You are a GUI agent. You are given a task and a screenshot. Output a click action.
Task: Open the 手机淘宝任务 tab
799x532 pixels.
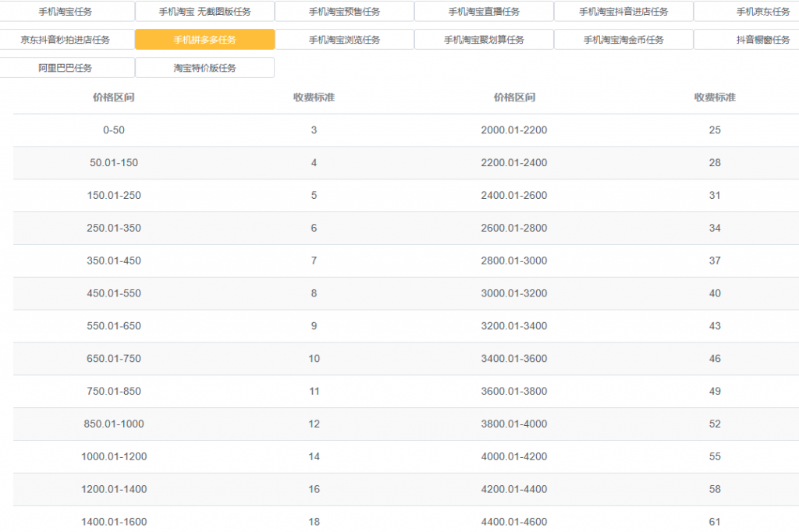pos(66,11)
